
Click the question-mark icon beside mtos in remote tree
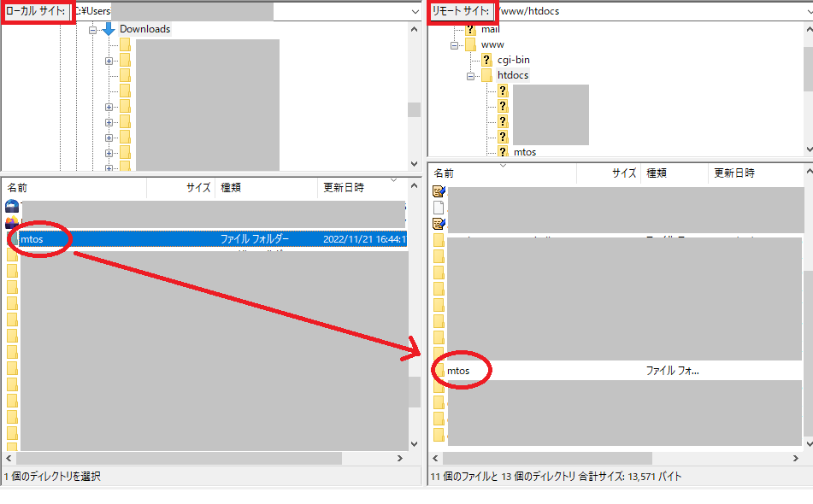503,152
